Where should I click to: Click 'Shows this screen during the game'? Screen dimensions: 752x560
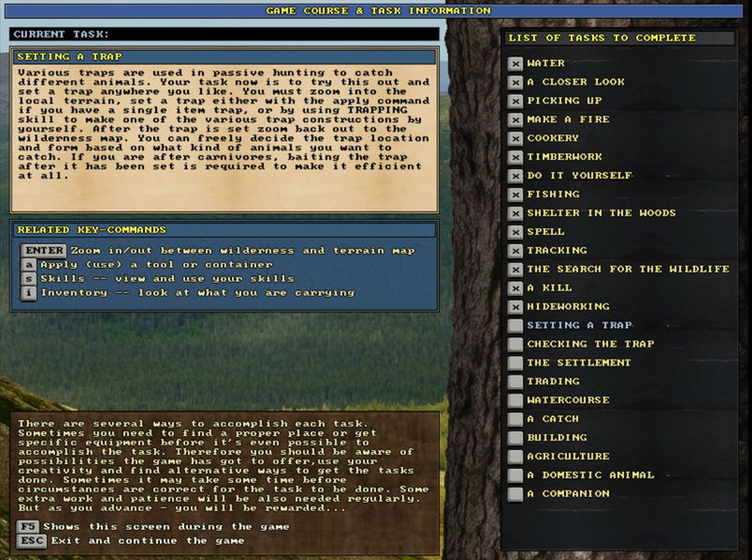click(149, 527)
